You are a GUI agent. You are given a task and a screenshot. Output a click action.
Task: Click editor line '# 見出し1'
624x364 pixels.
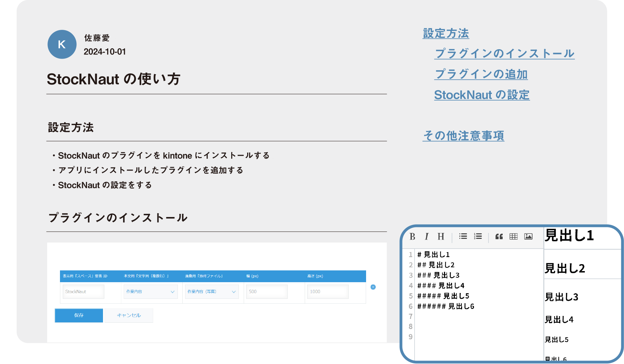click(x=433, y=254)
